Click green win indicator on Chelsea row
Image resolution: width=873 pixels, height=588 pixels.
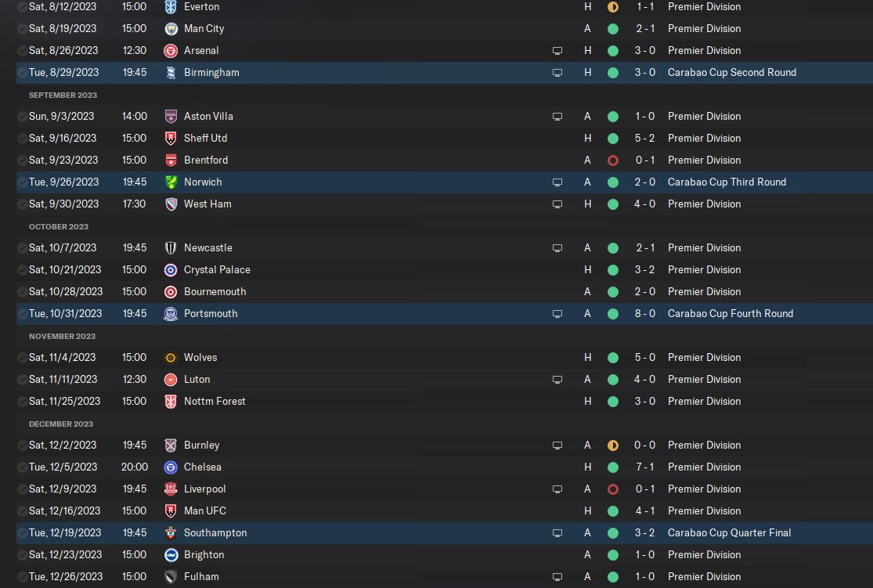click(613, 467)
